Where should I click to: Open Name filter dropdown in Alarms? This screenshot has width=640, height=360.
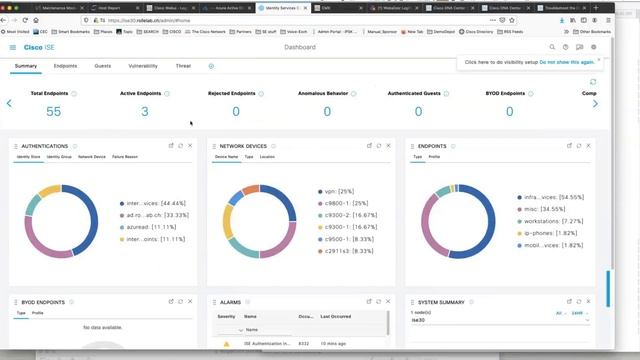241,330
